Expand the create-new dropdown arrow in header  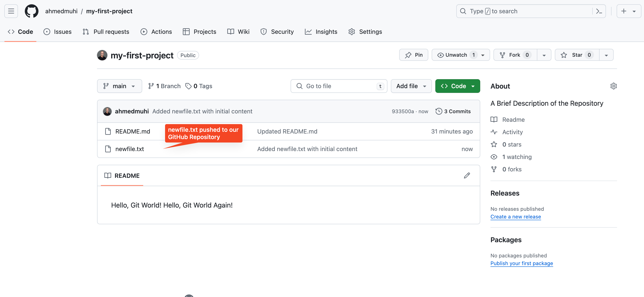coord(634,11)
